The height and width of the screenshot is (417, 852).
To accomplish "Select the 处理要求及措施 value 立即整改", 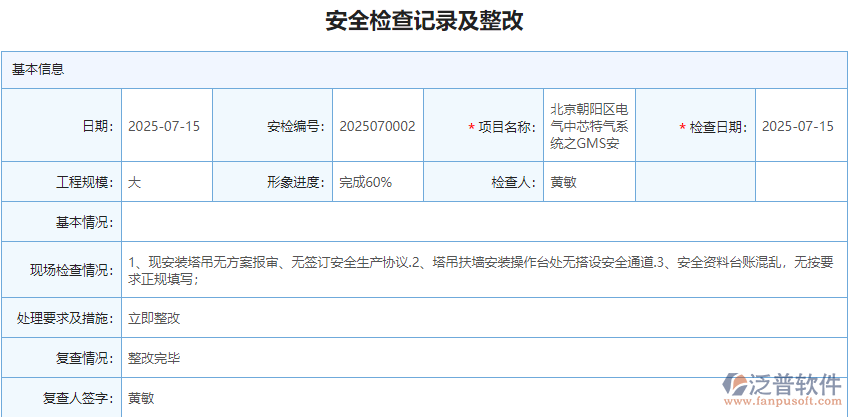I will click(x=154, y=318).
